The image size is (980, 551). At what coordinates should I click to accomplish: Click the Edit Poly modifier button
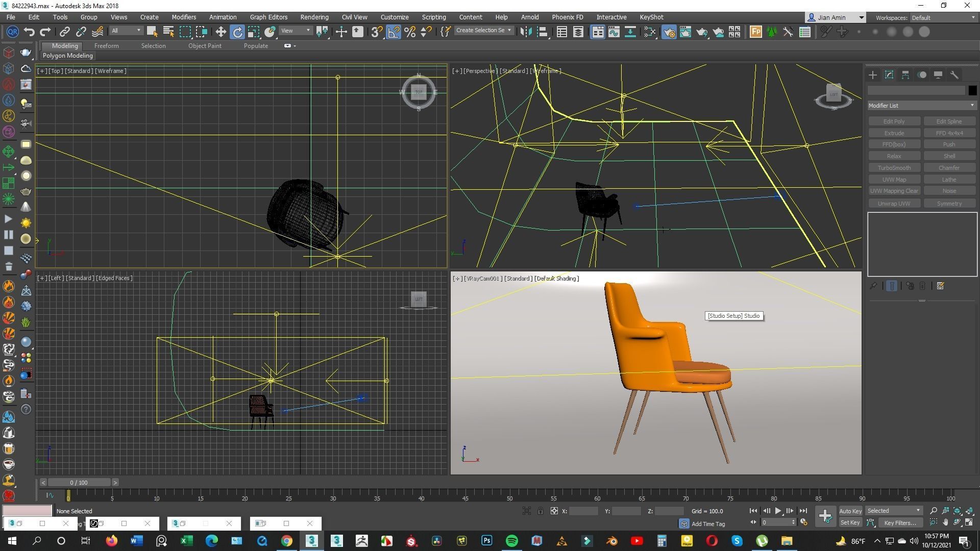pos(894,121)
